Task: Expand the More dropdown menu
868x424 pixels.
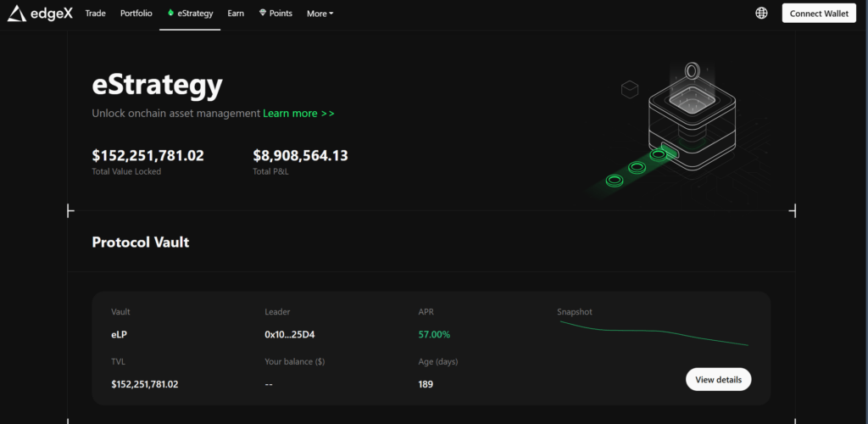Action: [x=320, y=14]
